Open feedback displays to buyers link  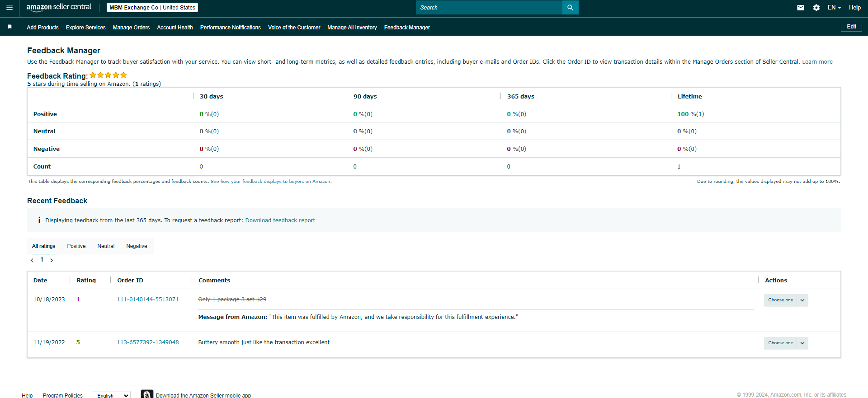pos(270,182)
